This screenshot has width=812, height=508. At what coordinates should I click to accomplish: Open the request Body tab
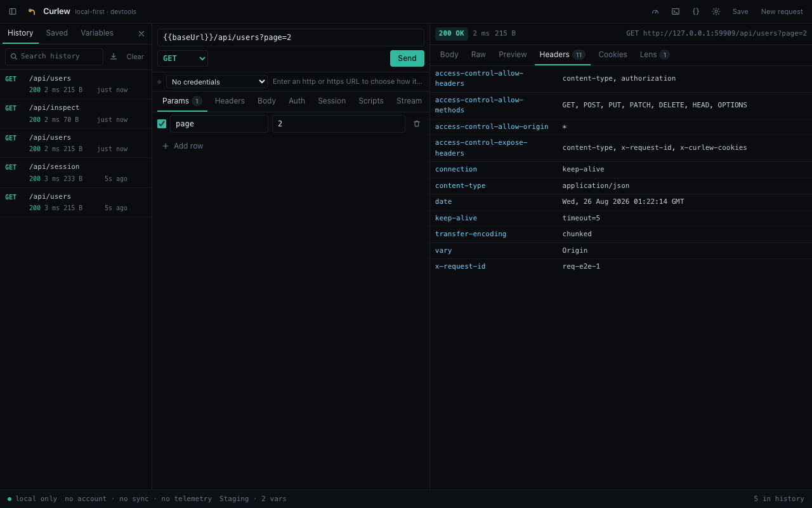(x=266, y=101)
